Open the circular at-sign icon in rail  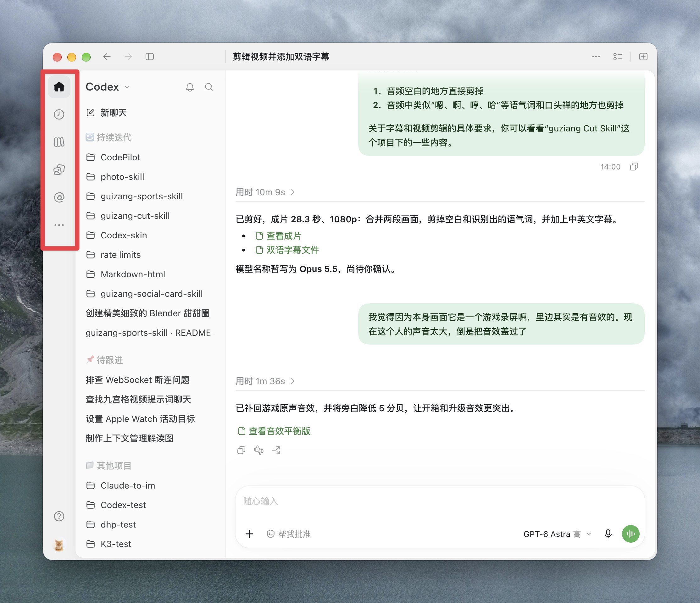59,197
